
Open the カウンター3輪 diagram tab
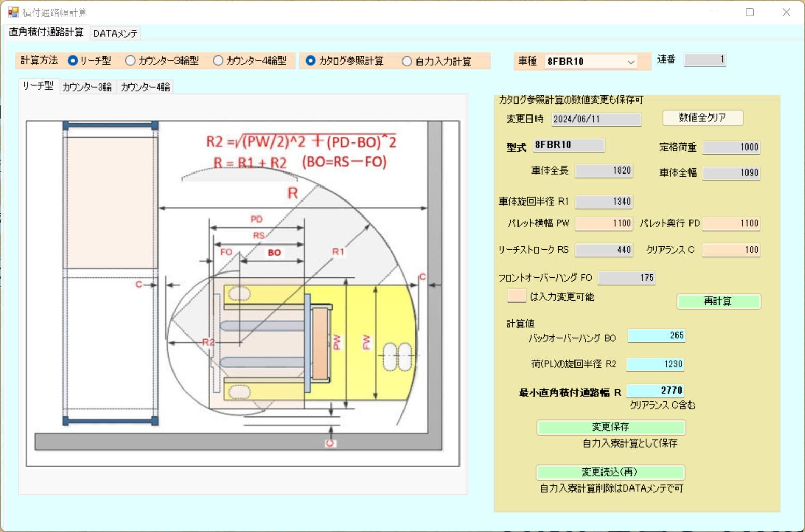87,87
